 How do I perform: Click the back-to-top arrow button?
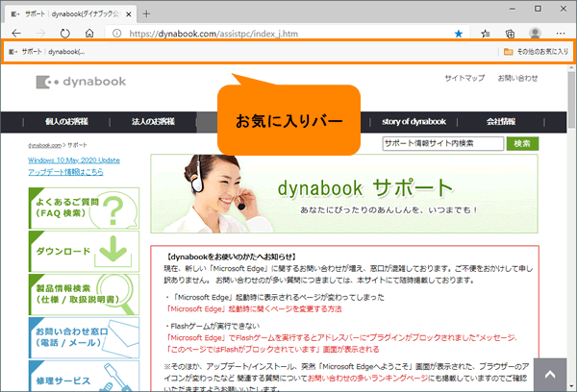pyautogui.click(x=550, y=375)
